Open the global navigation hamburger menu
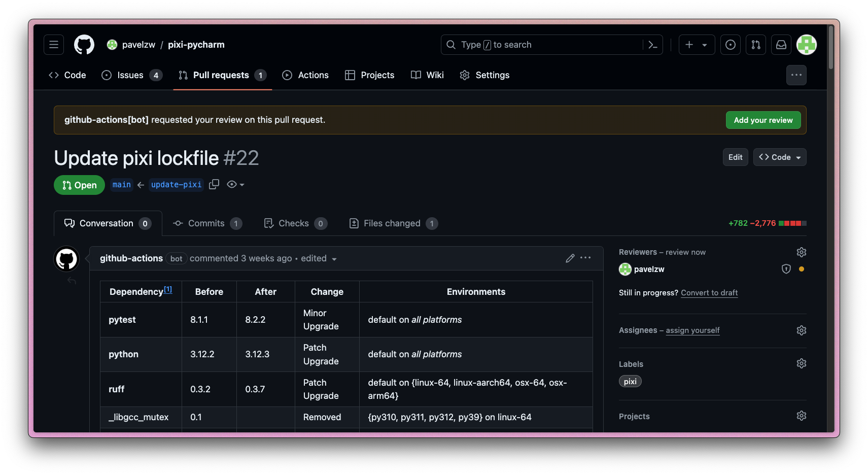868x475 pixels. click(54, 45)
